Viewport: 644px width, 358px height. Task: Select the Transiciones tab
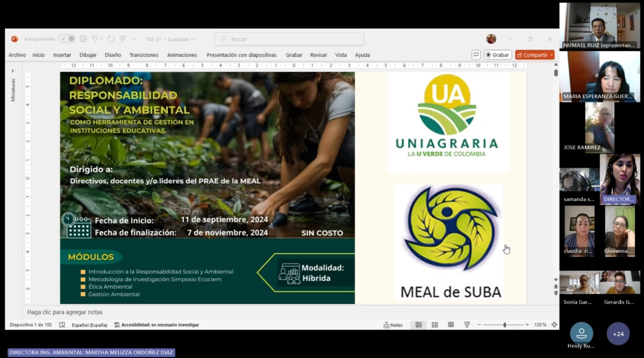pos(144,55)
